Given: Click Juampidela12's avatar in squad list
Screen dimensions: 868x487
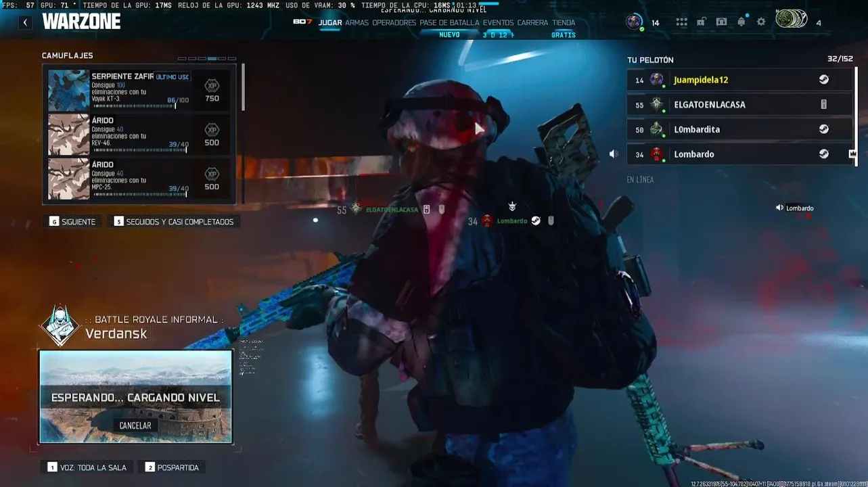Looking at the screenshot, I should click(x=657, y=80).
